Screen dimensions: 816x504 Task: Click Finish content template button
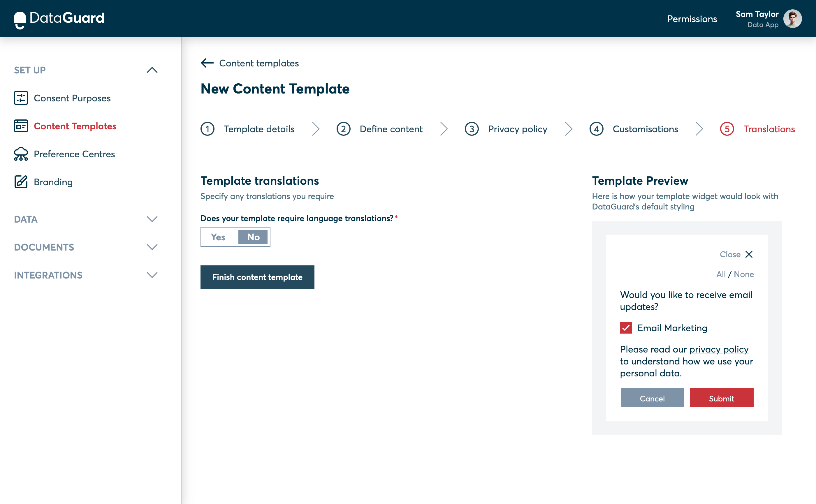click(257, 277)
